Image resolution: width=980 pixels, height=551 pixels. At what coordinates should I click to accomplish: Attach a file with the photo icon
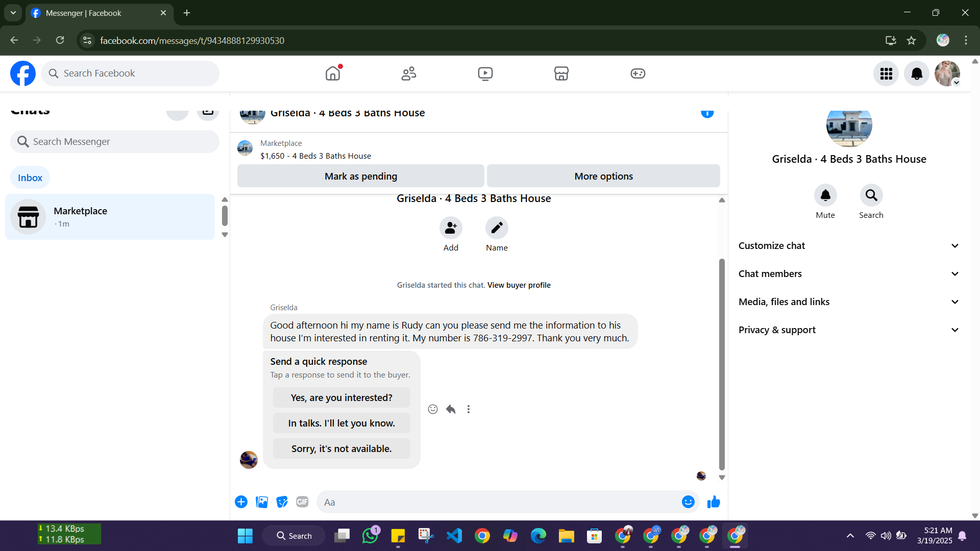coord(262,502)
